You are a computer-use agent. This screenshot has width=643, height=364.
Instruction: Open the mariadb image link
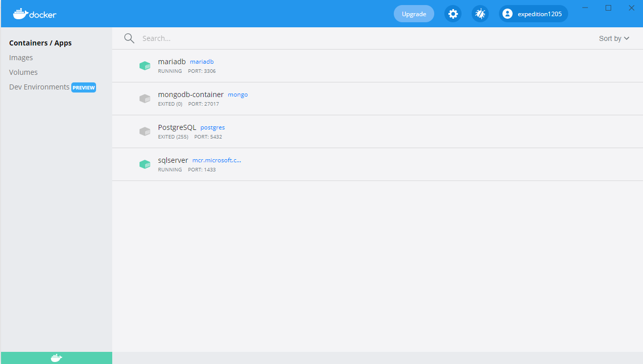tap(202, 62)
